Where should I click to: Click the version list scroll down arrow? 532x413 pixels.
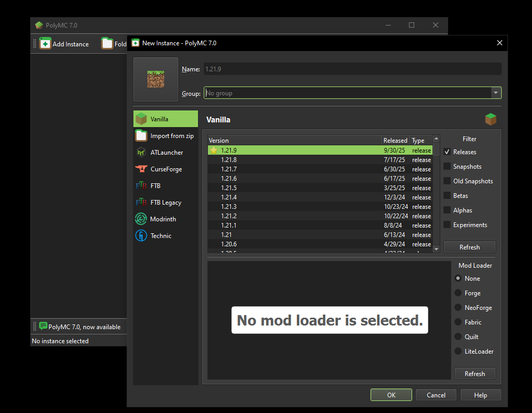pyautogui.click(x=437, y=249)
